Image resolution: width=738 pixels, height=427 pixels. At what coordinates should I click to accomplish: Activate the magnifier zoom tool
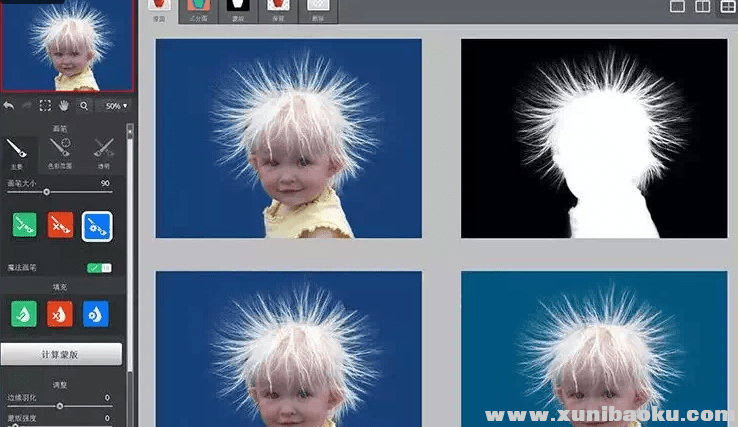pos(84,105)
